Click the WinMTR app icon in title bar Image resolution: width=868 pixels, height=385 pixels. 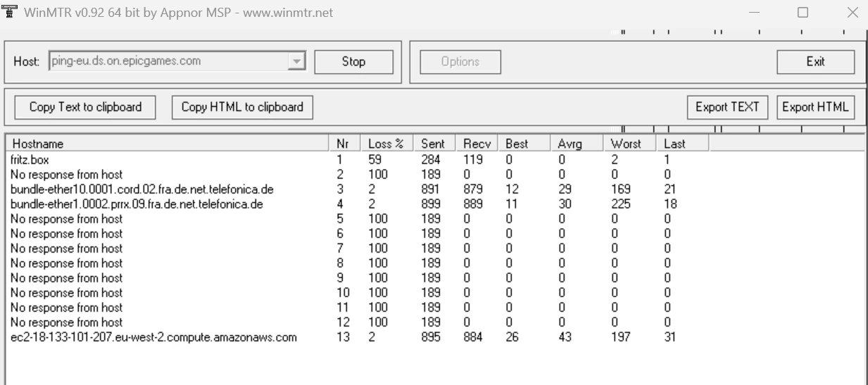click(x=10, y=12)
